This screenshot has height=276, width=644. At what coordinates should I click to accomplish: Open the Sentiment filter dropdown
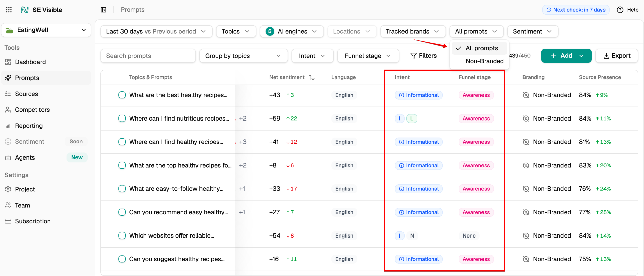533,31
